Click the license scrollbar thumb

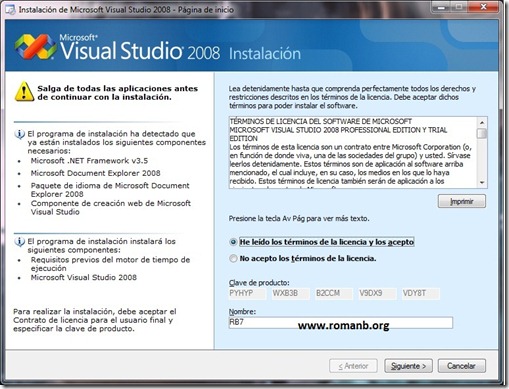point(482,133)
